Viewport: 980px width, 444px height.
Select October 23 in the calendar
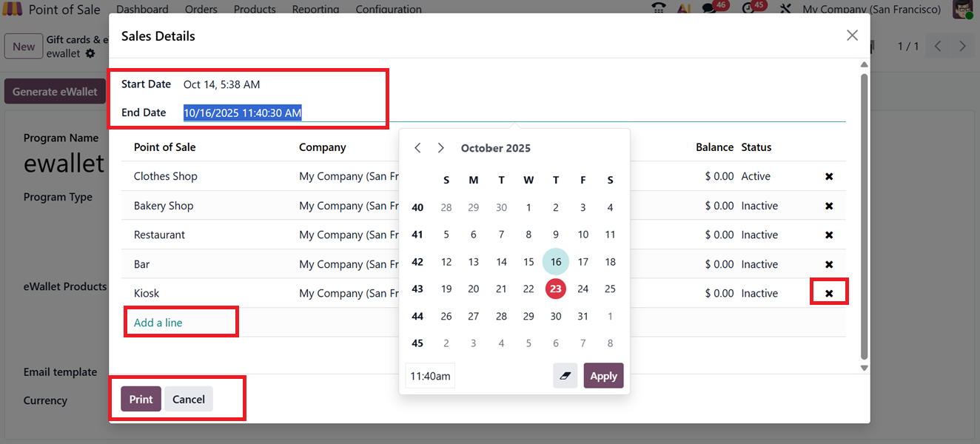[556, 289]
